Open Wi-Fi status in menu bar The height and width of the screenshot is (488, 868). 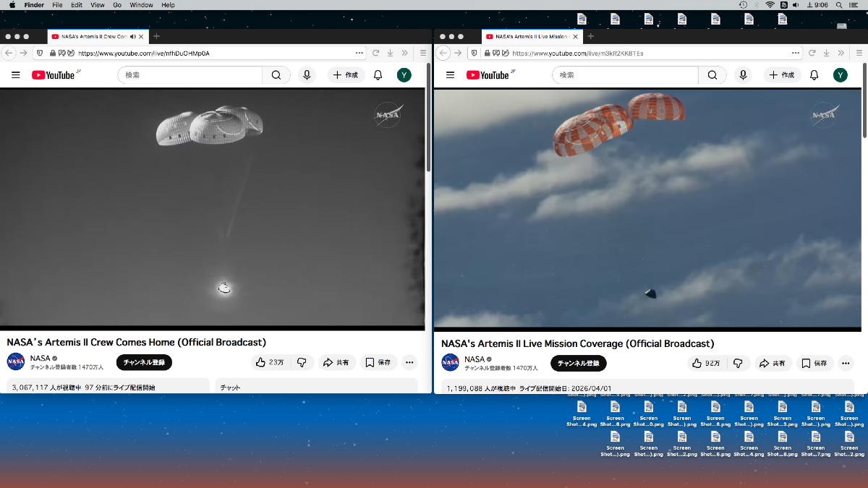770,5
